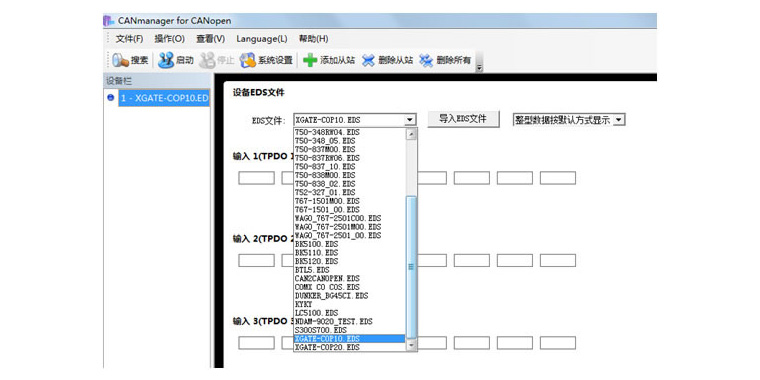The width and height of the screenshot is (760, 380).
Task: Open the 文件(F) menu
Action: pyautogui.click(x=129, y=39)
